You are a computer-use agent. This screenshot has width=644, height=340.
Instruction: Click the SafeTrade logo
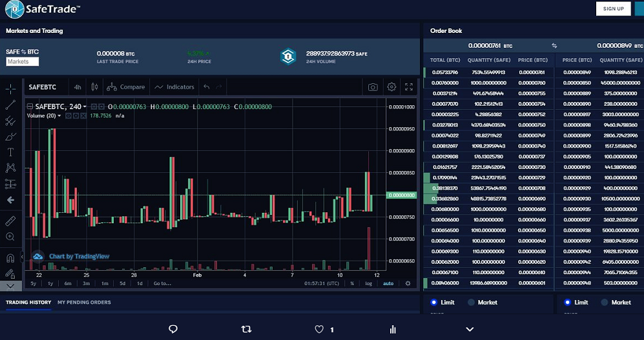point(43,10)
